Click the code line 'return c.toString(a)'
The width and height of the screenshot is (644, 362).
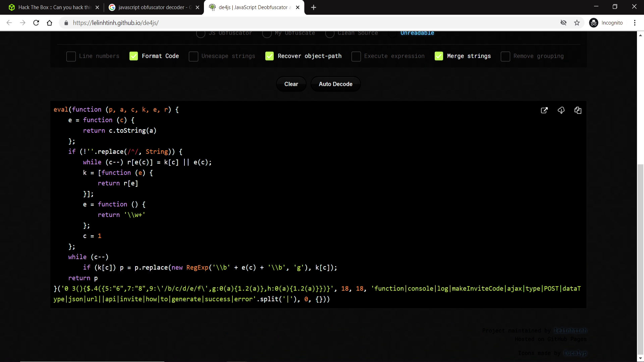click(120, 131)
